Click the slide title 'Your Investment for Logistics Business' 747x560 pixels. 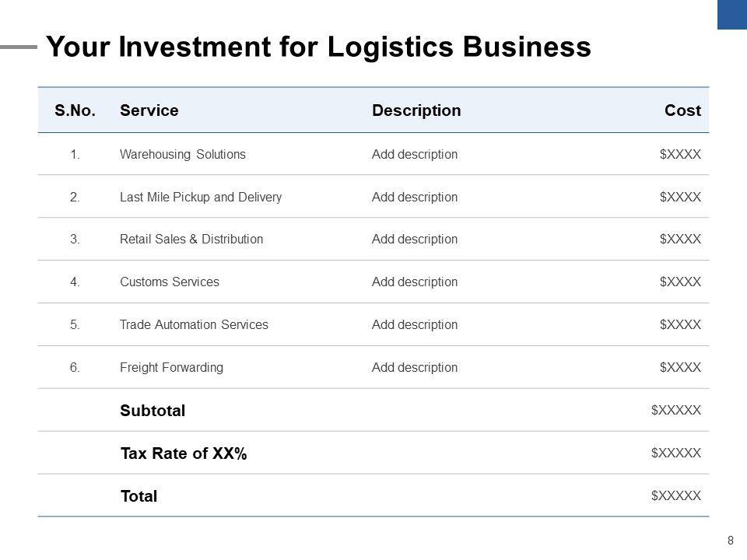click(318, 47)
